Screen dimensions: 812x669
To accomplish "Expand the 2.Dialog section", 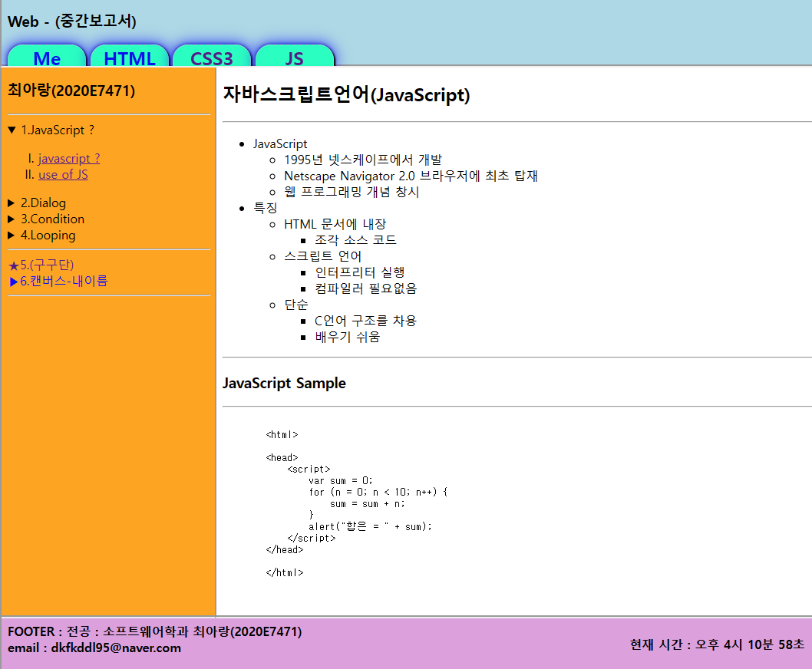I will (x=38, y=203).
